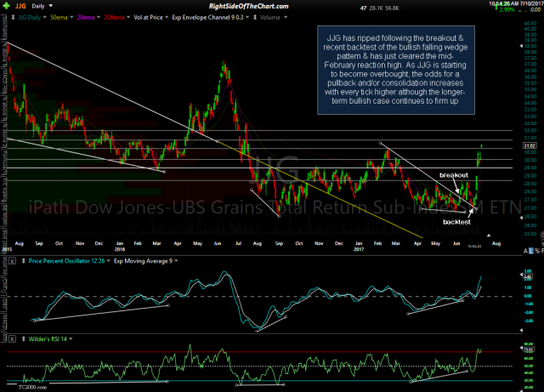Click the TC2000.com logo text
This screenshot has height=392, width=544.
[32, 387]
